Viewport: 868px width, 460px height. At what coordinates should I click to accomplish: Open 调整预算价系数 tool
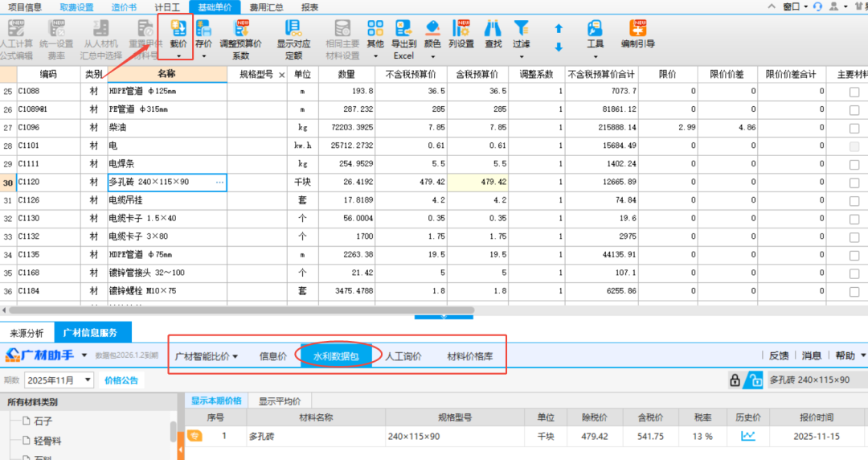[x=240, y=31]
